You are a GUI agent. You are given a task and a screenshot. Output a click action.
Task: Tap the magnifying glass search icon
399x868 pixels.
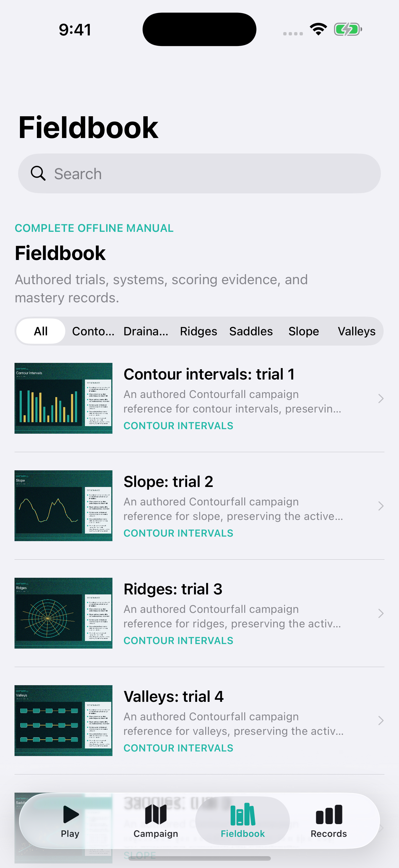point(38,173)
